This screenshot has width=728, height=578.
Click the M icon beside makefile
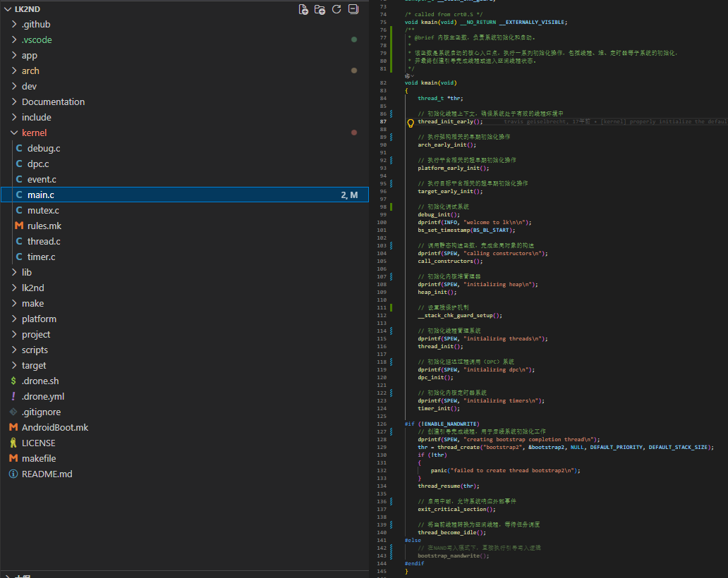click(13, 458)
